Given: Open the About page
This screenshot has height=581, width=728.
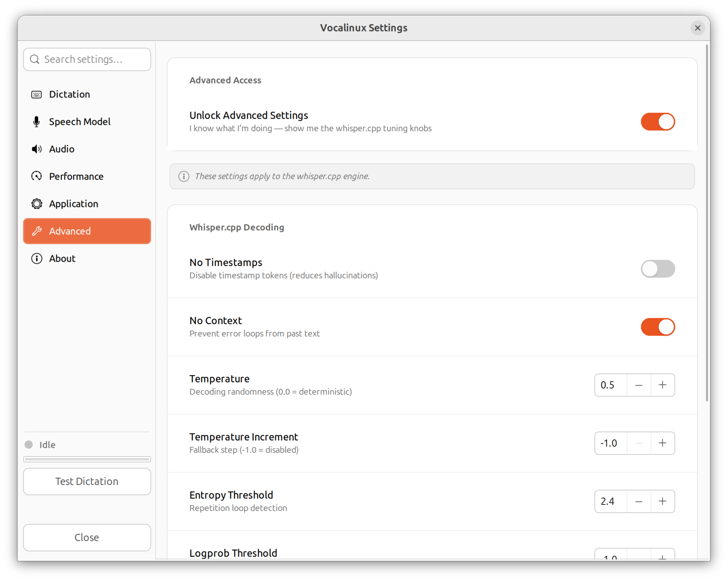Looking at the screenshot, I should 87,259.
